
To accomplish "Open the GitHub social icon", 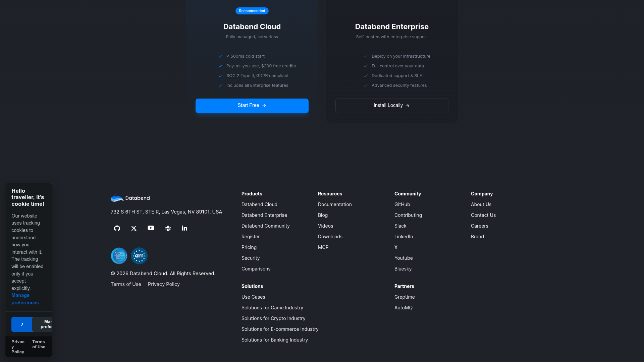I will tap(117, 228).
